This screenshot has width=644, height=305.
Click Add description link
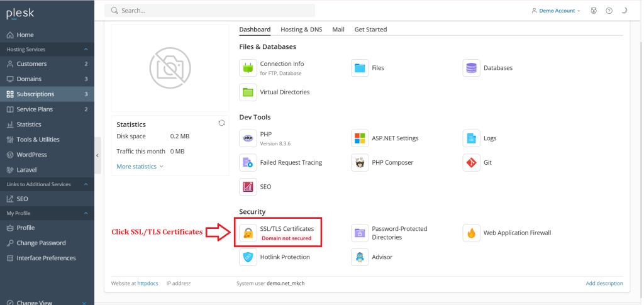[x=604, y=283]
